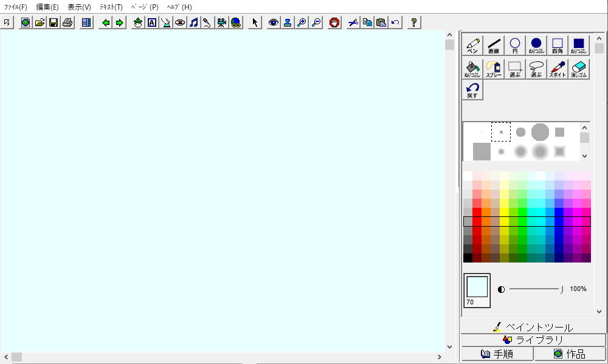This screenshot has width=608, height=364.
Task: Click the current color preview box labeled 70
Action: 477,290
